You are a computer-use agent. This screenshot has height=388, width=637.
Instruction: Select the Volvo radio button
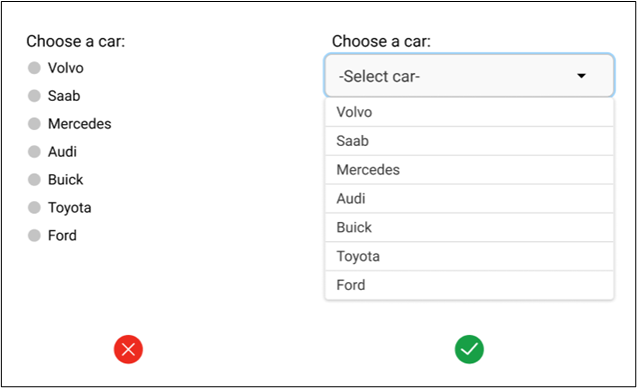point(34,68)
